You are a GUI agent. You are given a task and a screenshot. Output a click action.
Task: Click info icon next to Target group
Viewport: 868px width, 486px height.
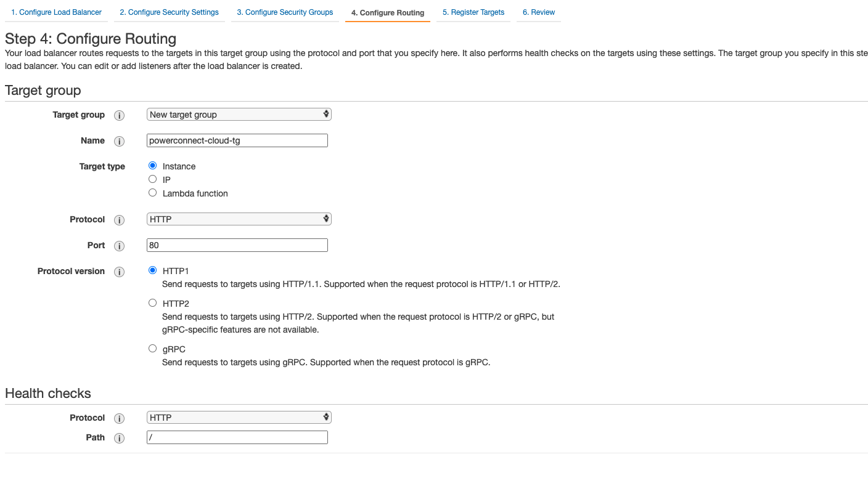(120, 115)
